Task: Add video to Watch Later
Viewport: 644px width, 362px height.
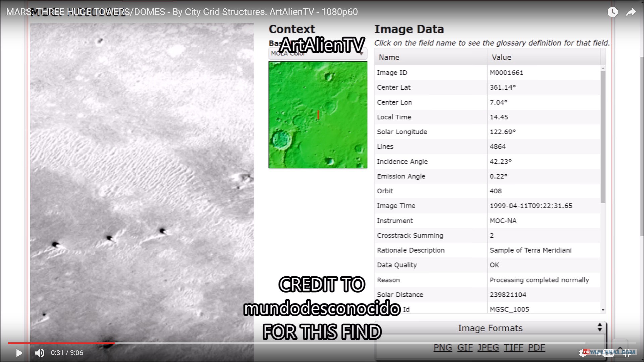Action: pos(612,12)
